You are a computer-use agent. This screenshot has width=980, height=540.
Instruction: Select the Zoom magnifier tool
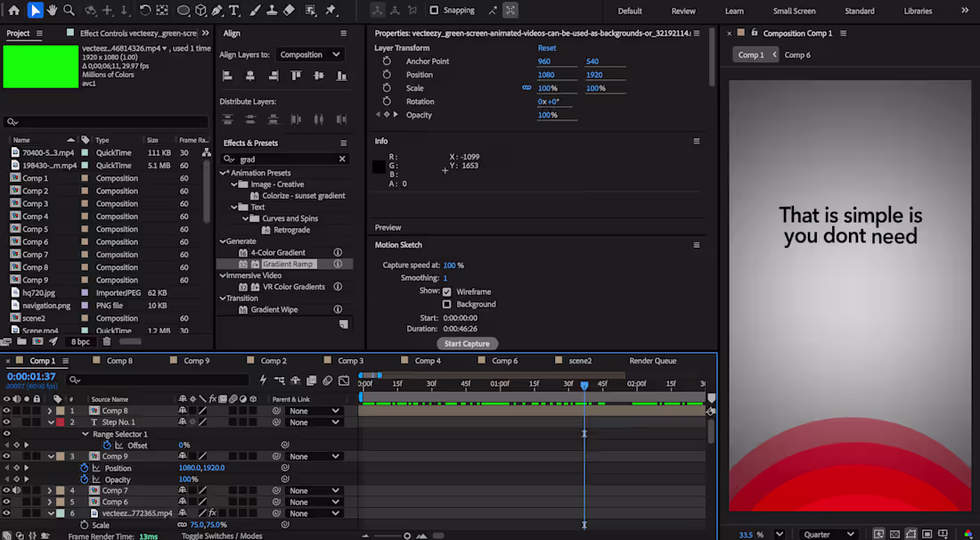pyautogui.click(x=69, y=10)
